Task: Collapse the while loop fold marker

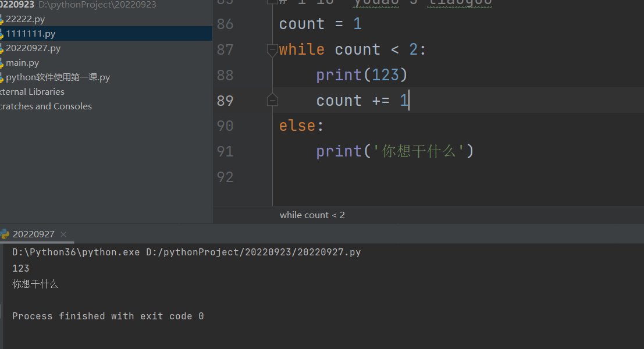Action: coord(272,49)
